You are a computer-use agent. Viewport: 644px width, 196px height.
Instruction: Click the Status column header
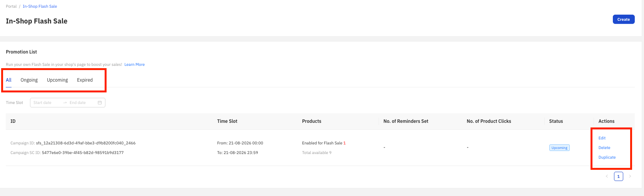click(x=556, y=121)
